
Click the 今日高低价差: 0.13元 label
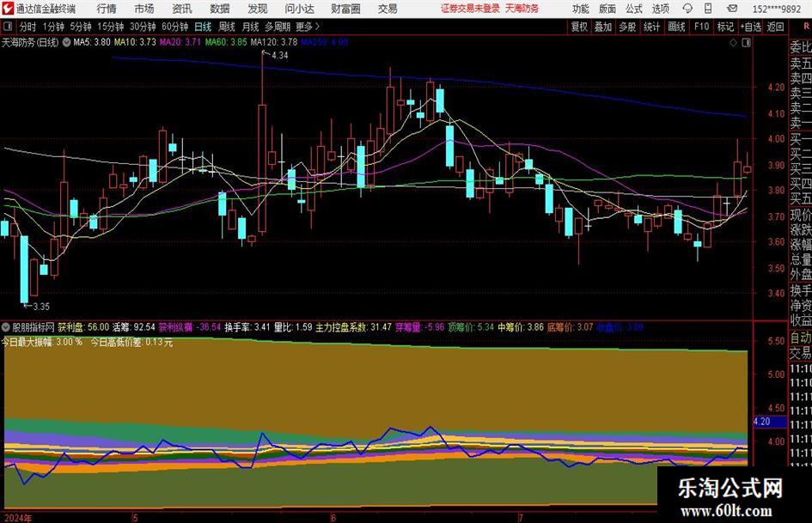click(x=131, y=343)
